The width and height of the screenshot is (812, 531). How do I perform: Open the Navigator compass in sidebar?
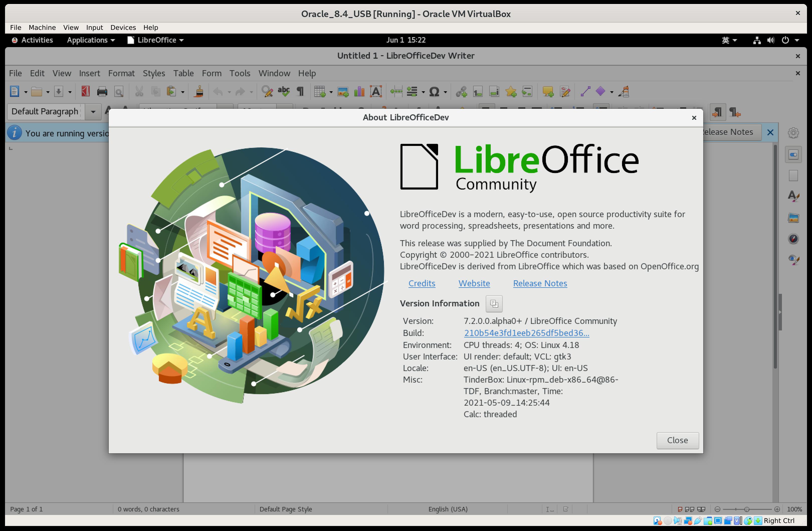[793, 238]
